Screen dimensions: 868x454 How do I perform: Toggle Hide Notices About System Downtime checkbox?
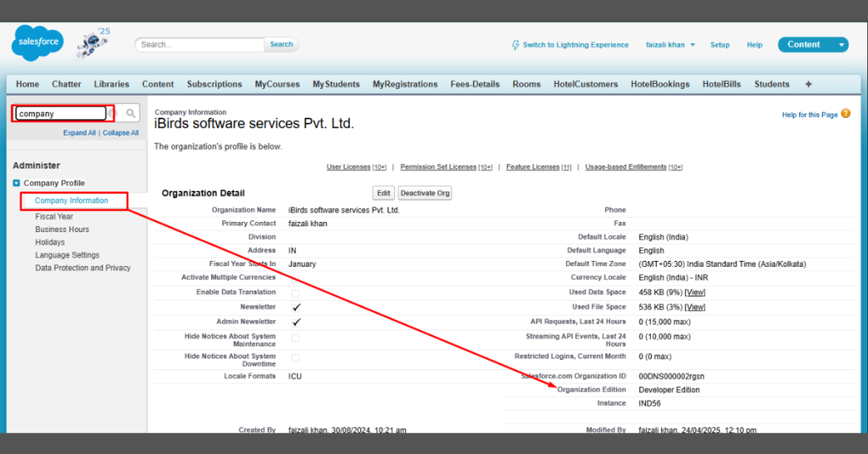point(296,357)
